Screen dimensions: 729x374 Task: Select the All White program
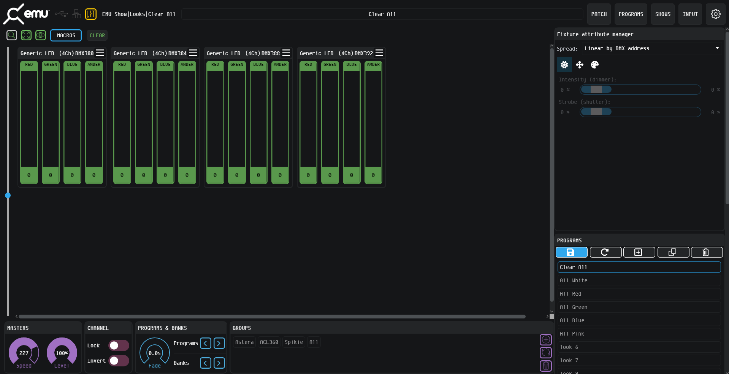tap(639, 280)
